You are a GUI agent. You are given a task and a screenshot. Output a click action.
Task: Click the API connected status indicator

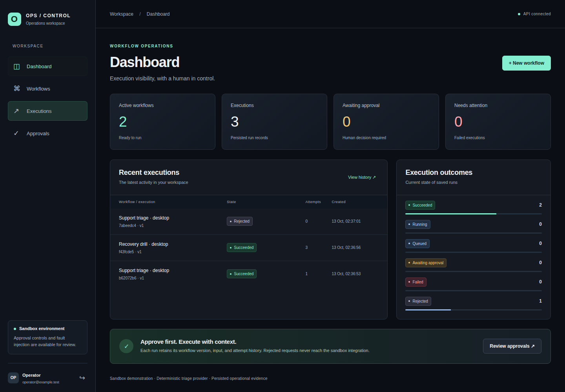click(534, 14)
